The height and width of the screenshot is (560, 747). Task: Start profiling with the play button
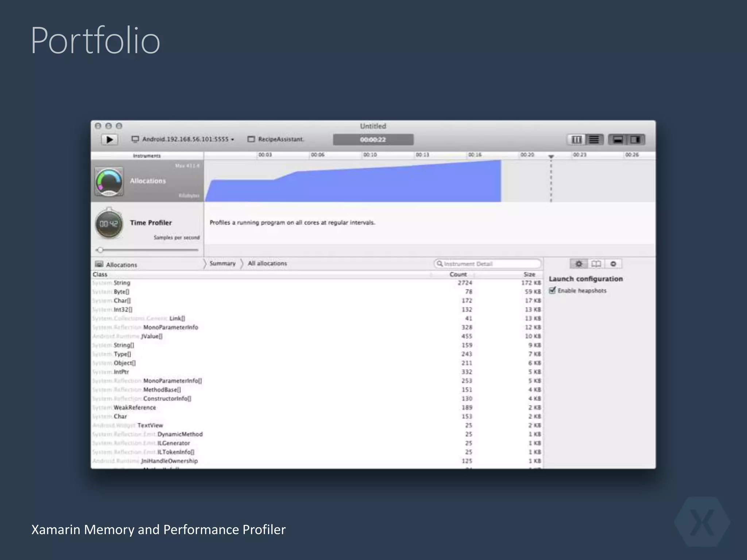pyautogui.click(x=109, y=140)
